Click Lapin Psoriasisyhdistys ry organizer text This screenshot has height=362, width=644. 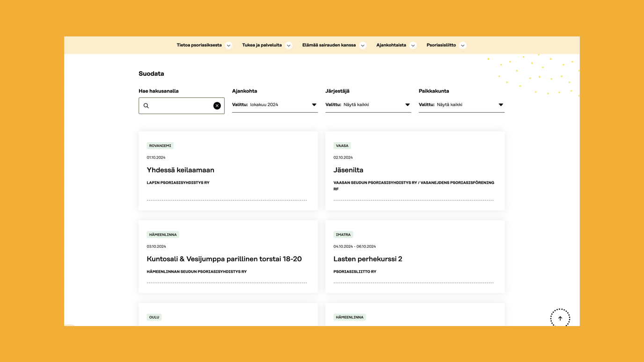178,183
